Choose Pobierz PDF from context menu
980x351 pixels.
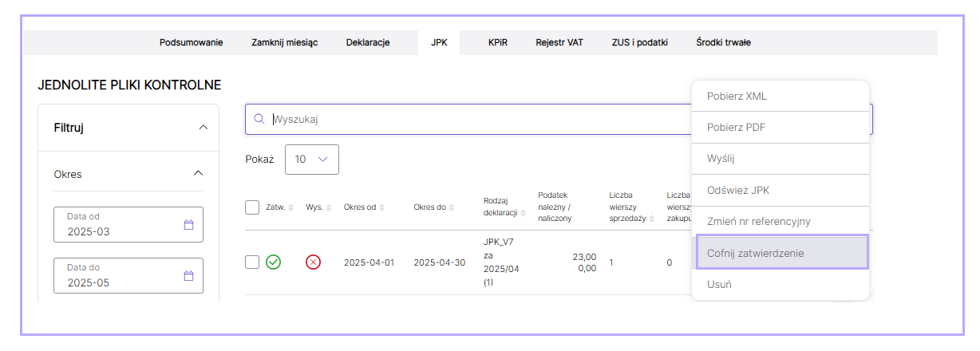pyautogui.click(x=780, y=128)
